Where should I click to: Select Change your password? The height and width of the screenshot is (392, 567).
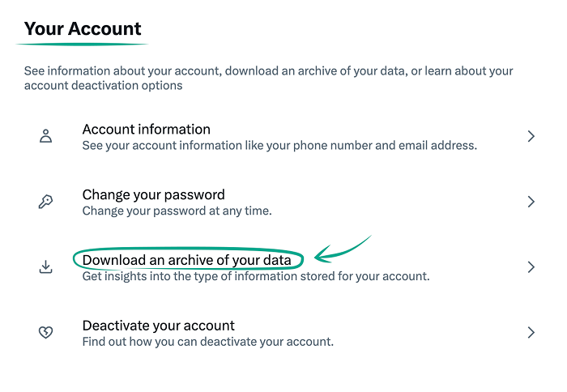pyautogui.click(x=153, y=194)
